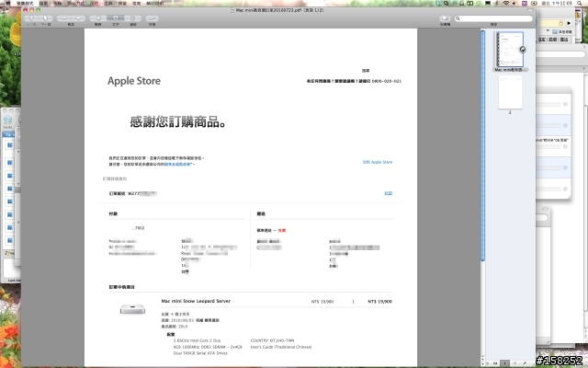Click the 感謝您訂購商品 headline
Image resolution: width=588 pixels, height=368 pixels.
tap(177, 121)
